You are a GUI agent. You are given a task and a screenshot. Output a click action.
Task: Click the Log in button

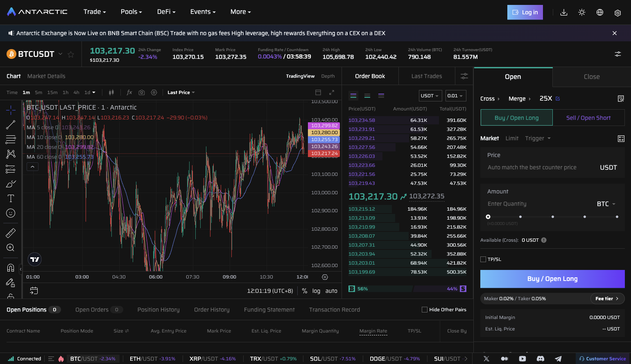coord(525,12)
